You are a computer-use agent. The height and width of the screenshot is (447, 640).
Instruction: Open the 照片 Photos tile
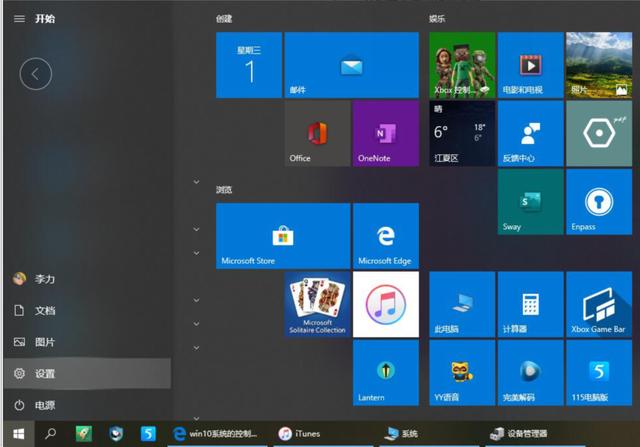[599, 65]
